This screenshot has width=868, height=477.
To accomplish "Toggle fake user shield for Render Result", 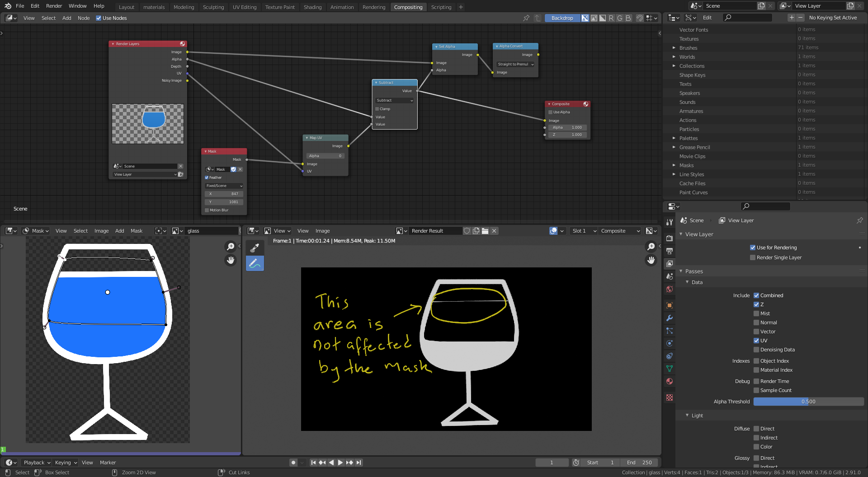I will pyautogui.click(x=467, y=231).
